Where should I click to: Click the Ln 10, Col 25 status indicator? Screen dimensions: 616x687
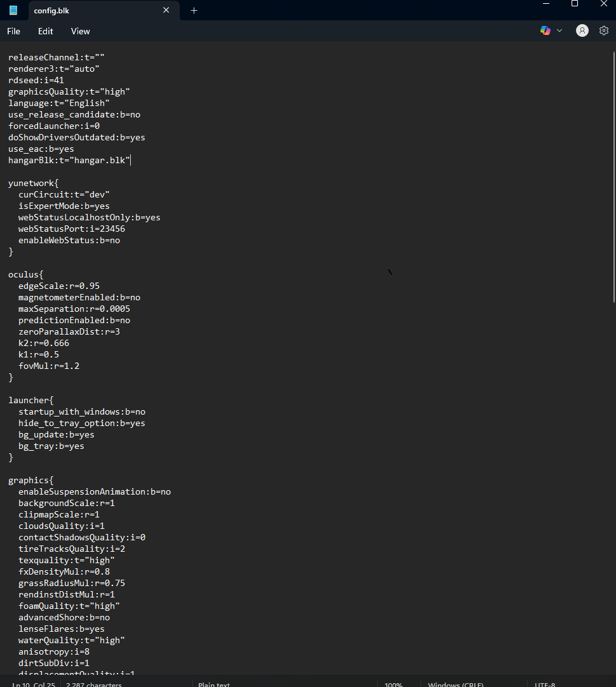(34, 684)
